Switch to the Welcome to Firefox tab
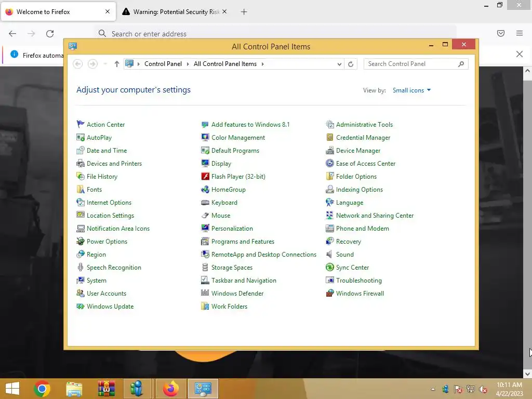The image size is (532, 399). [58, 12]
